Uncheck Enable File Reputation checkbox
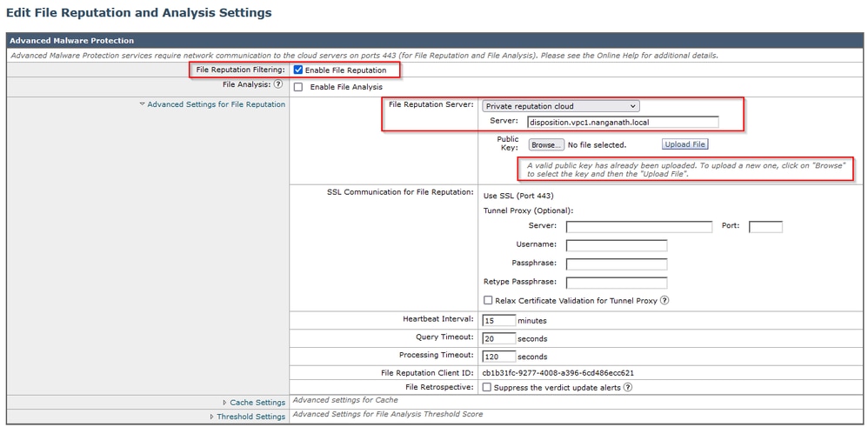 298,70
